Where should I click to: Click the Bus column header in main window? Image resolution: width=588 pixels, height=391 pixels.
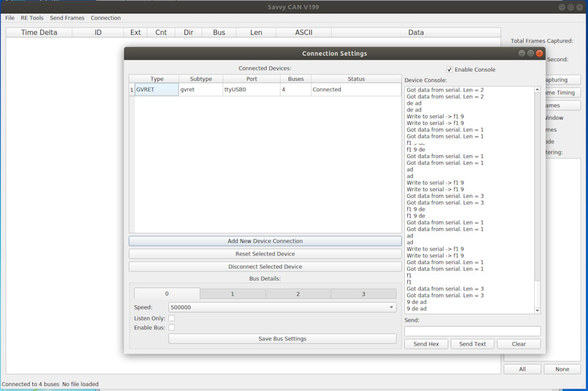[x=219, y=32]
